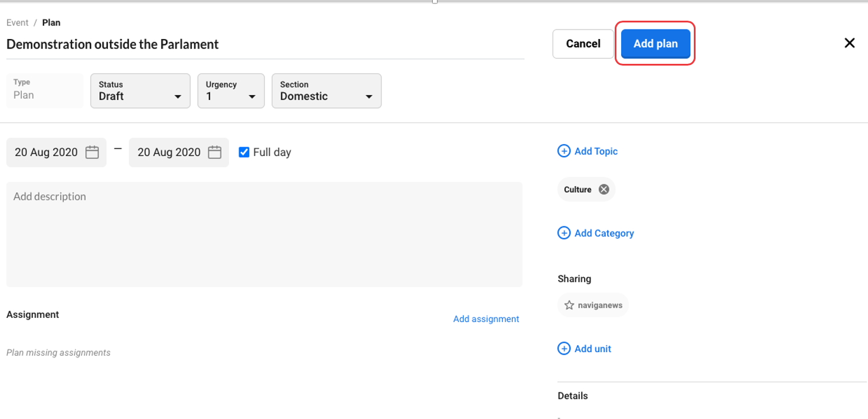Click the star icon on naviganews chip
868x419 pixels.
(x=569, y=306)
